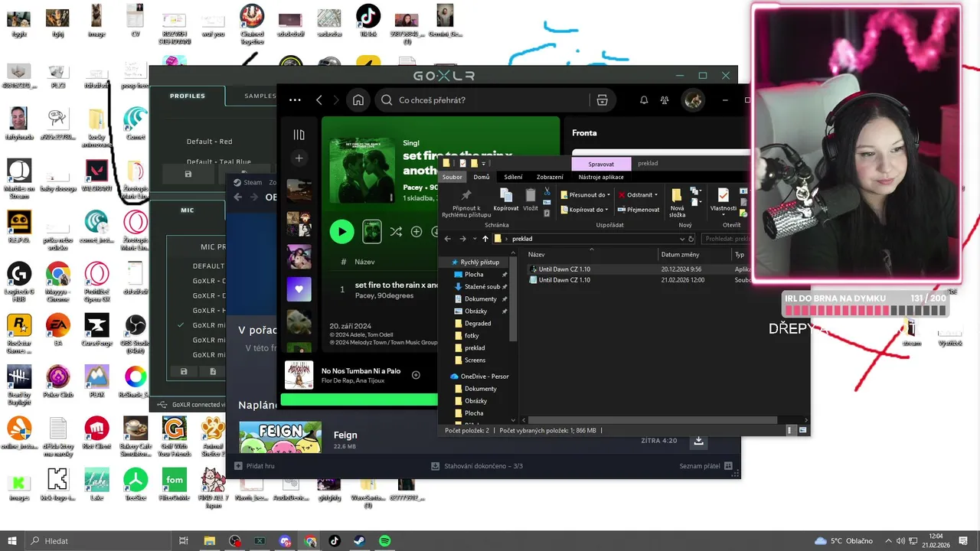Play the set fire to the rain single

pyautogui.click(x=341, y=231)
